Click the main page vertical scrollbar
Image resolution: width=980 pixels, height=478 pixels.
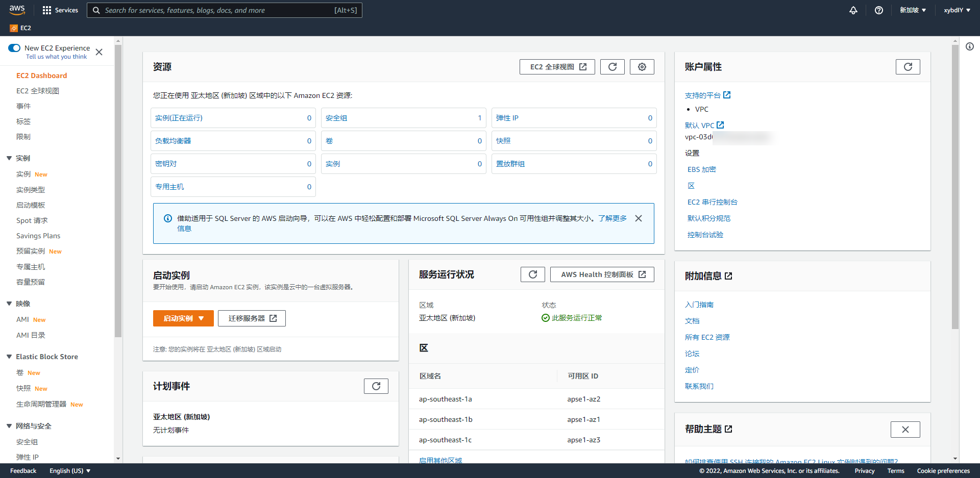click(955, 187)
